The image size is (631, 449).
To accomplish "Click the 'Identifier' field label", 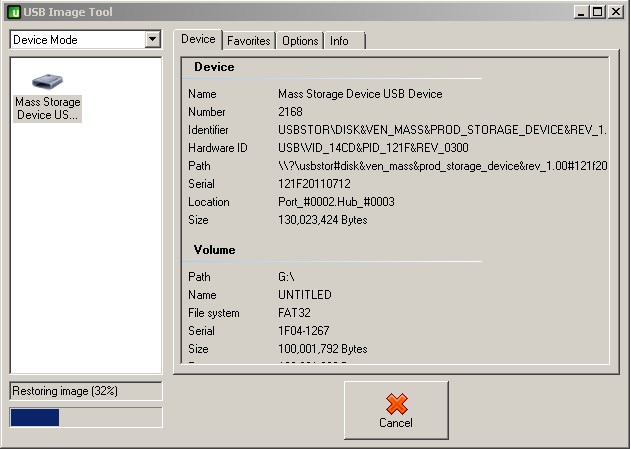I will [x=208, y=130].
